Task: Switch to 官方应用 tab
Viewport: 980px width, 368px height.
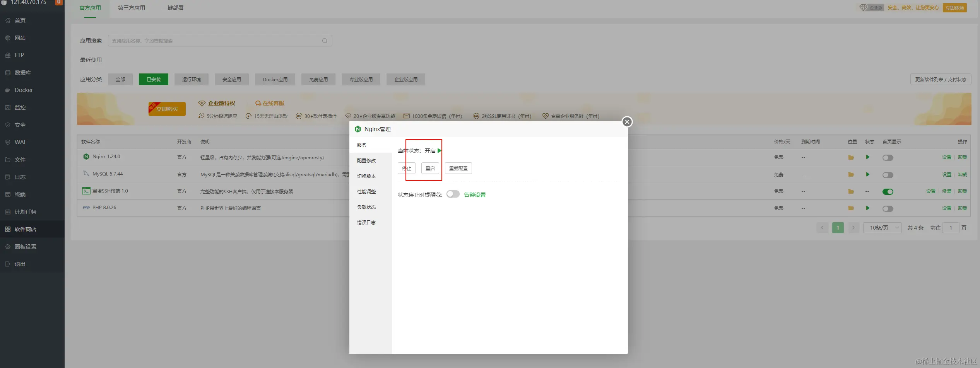Action: (90, 8)
